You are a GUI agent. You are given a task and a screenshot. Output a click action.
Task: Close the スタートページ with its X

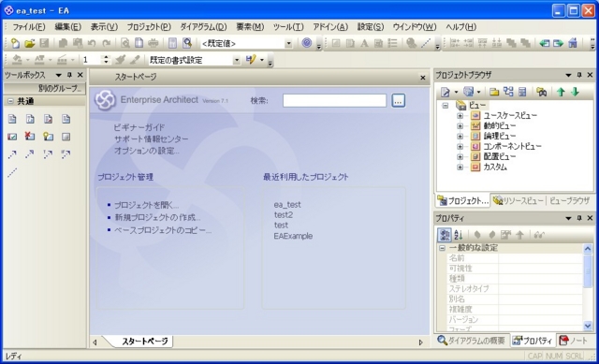point(422,78)
